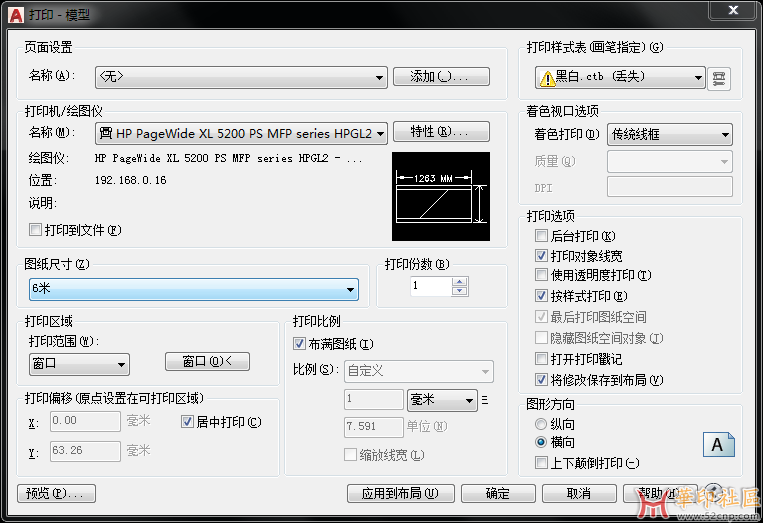763x523 pixels.
Task: Open the 打印范围 dropdown showing 窗口
Action: pos(79,364)
